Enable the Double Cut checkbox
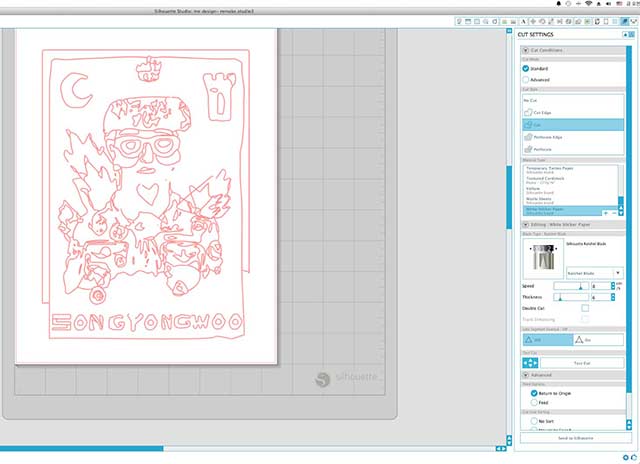640x464 pixels. coord(585,308)
